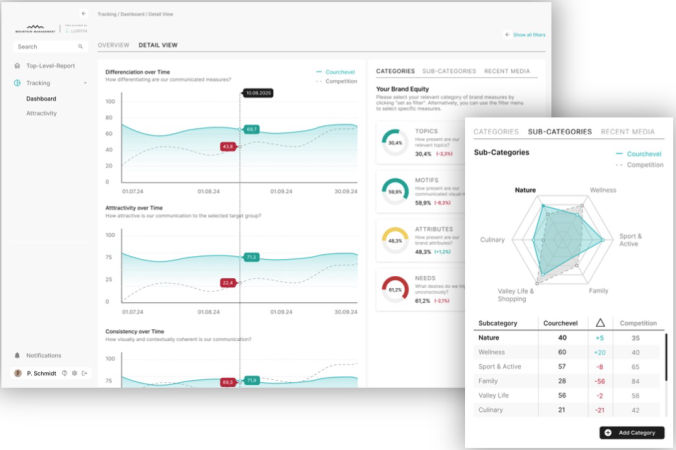This screenshot has height=450, width=676.
Task: Click the Topics donut gauge icon
Action: click(395, 142)
